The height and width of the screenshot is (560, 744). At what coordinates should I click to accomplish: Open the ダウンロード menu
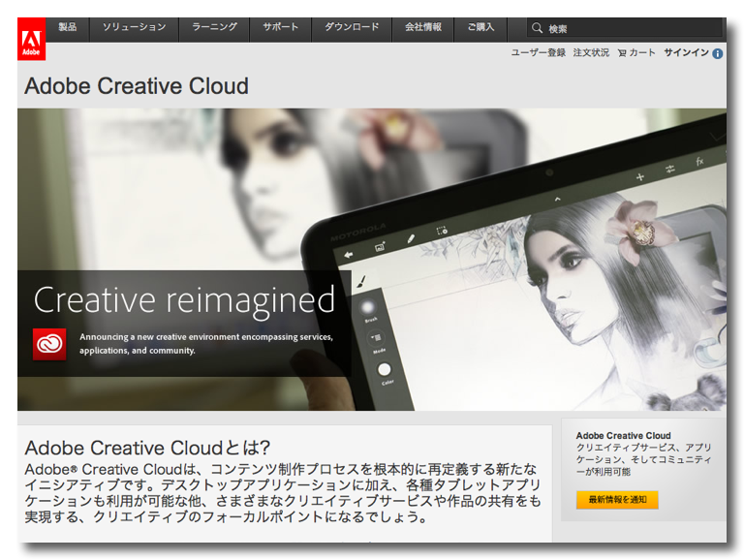coord(352,27)
